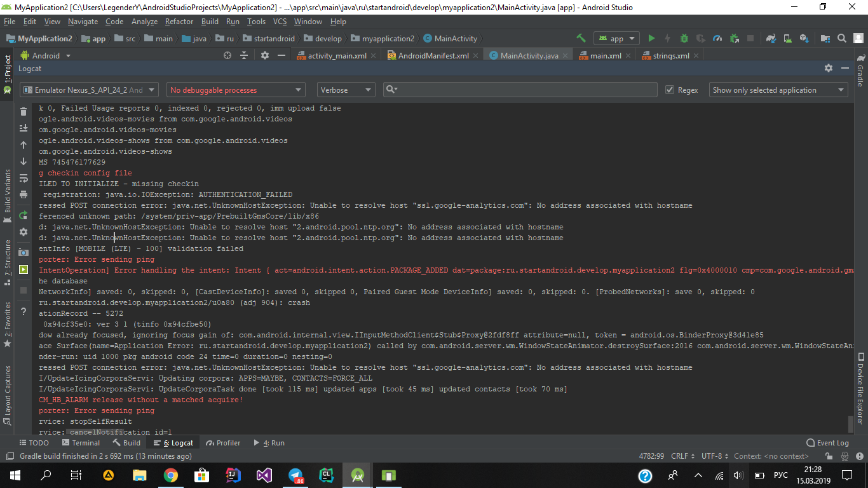
Task: Click the UTF-8 encoding indicator
Action: pos(714,456)
